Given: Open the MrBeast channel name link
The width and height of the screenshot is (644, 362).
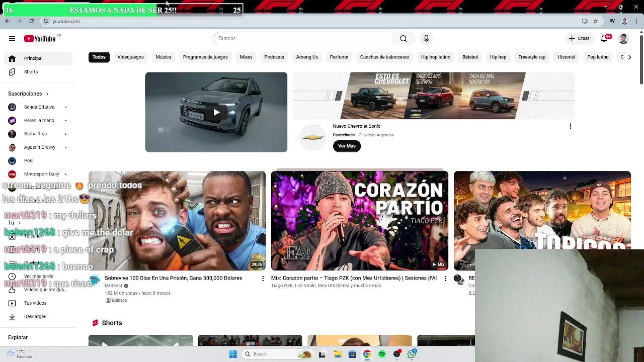Looking at the screenshot, I should (x=113, y=286).
